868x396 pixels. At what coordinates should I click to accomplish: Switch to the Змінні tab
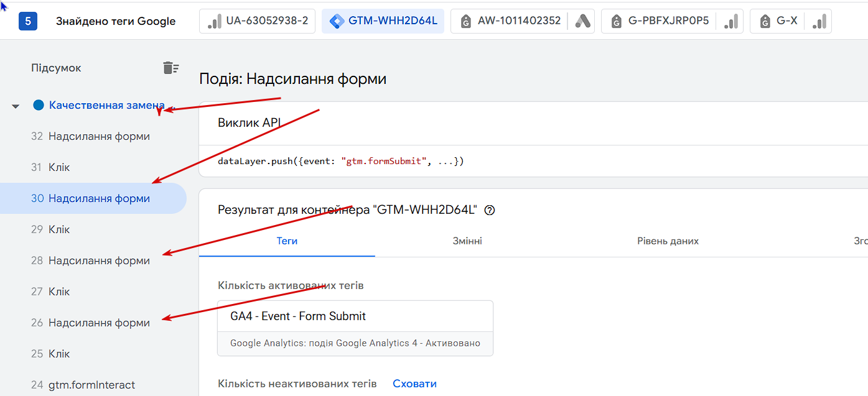click(x=467, y=241)
